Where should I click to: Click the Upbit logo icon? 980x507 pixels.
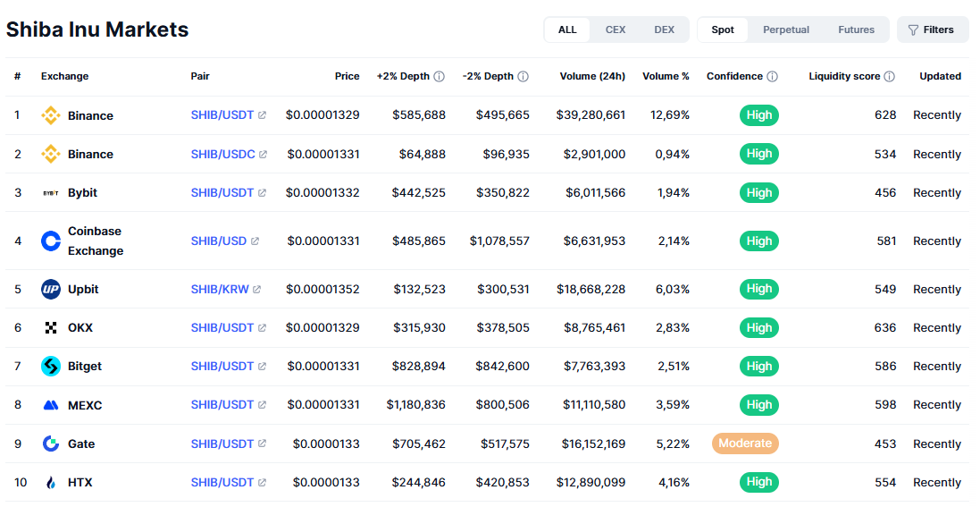(51, 289)
